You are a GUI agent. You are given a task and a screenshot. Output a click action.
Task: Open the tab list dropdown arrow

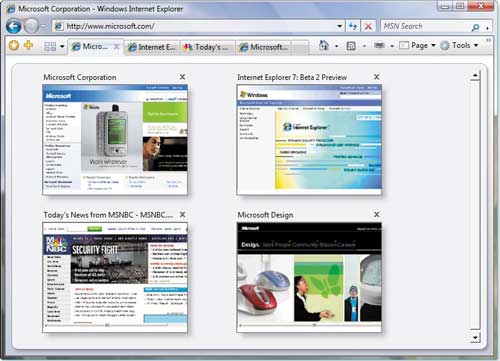click(62, 46)
